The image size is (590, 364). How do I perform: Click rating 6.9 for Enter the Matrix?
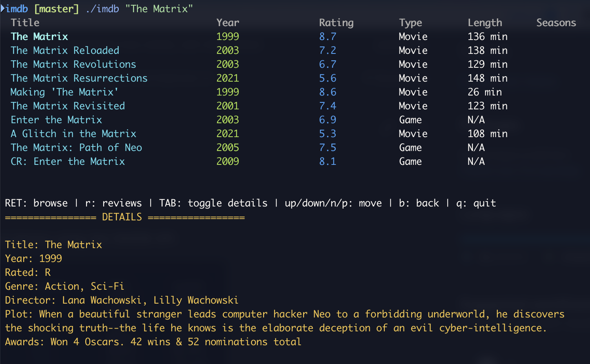pyautogui.click(x=328, y=120)
